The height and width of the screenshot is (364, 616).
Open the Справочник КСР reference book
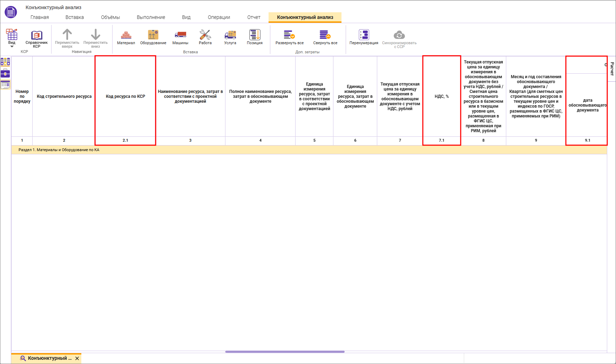pos(36,39)
